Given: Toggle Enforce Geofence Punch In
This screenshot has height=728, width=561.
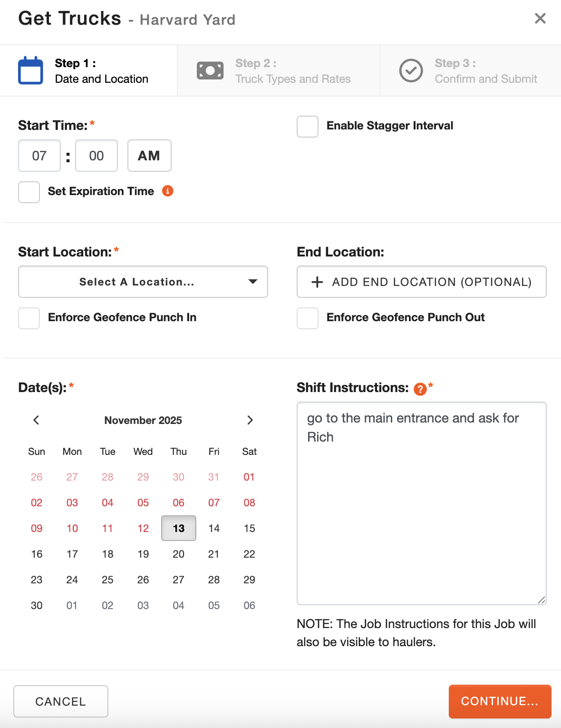Looking at the screenshot, I should point(29,318).
